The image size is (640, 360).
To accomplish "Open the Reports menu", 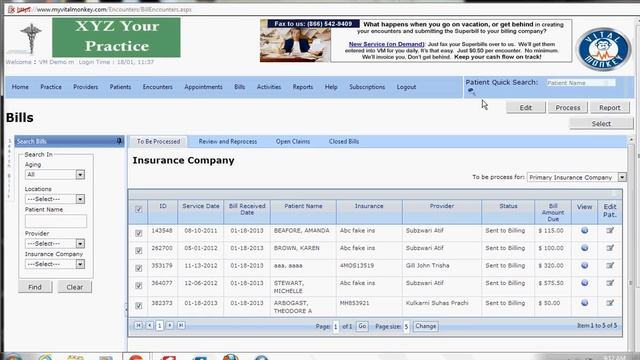I will coord(302,87).
